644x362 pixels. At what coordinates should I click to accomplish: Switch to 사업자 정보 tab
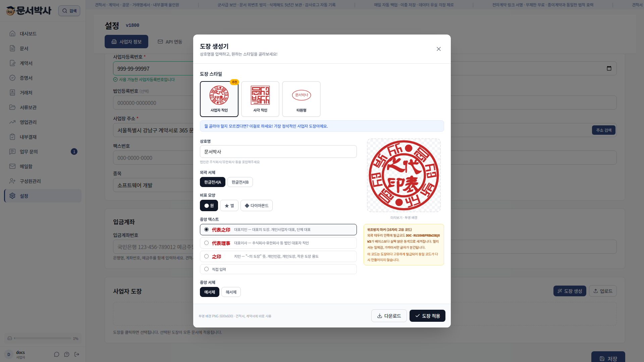(126, 42)
